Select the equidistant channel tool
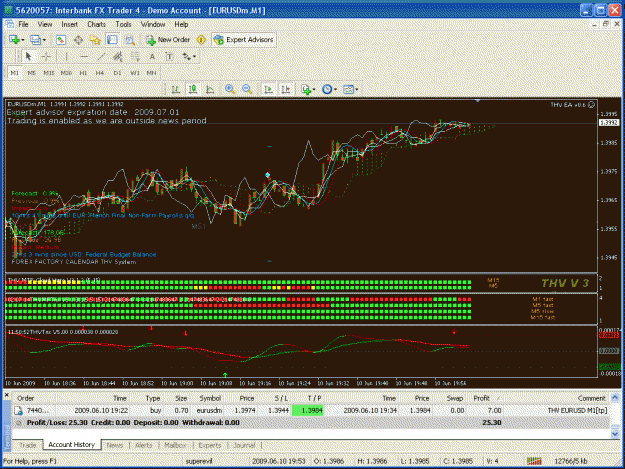Image resolution: width=625 pixels, height=469 pixels. (118, 57)
